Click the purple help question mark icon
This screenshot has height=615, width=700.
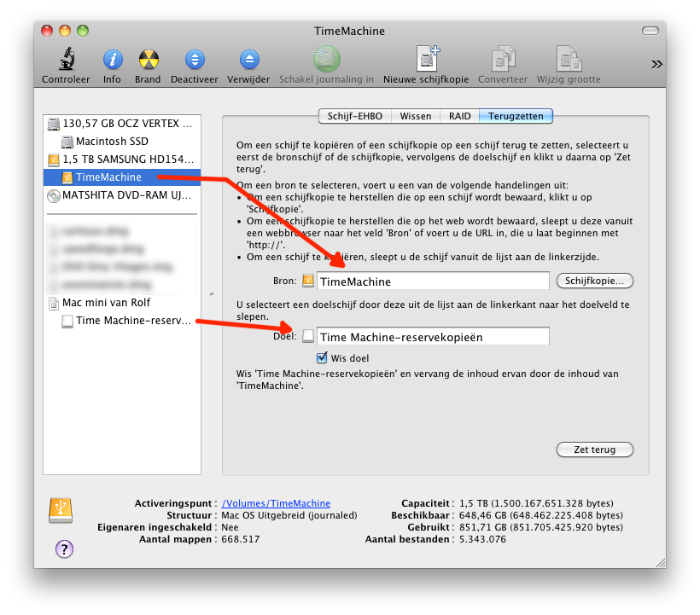(64, 548)
